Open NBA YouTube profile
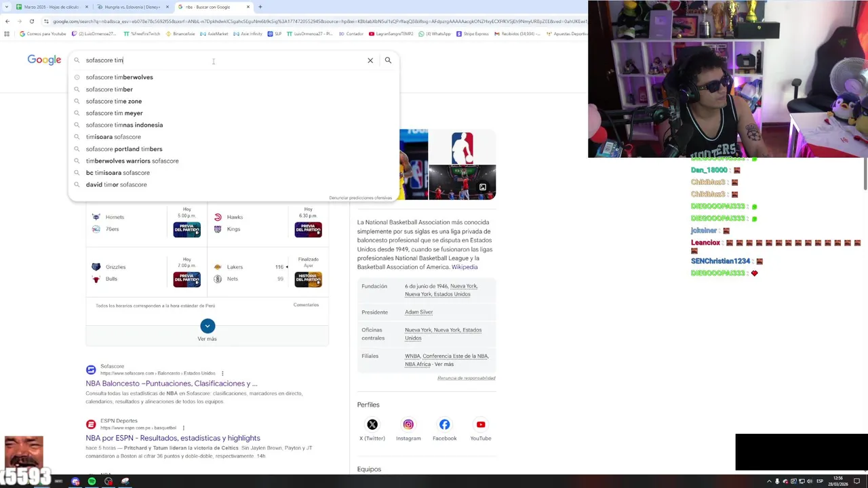Viewport: 868px width, 488px height. tap(481, 425)
